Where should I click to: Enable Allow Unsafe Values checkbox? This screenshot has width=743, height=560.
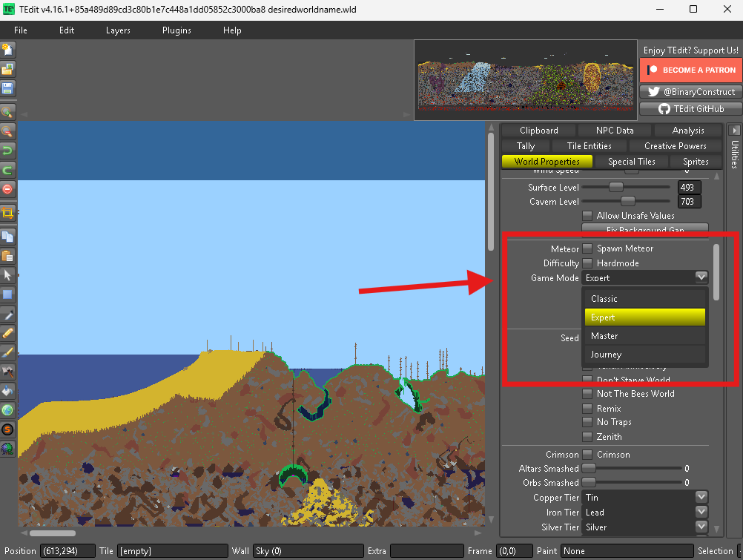587,216
